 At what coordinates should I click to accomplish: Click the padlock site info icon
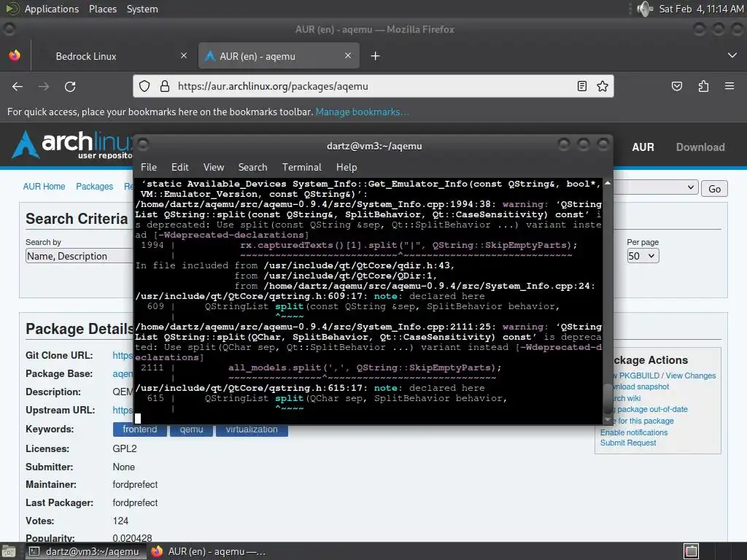165,86
